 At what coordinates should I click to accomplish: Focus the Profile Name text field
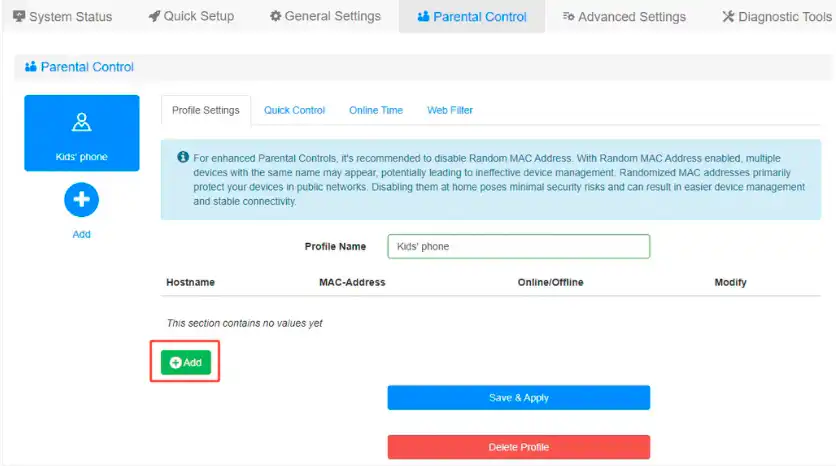coord(518,246)
